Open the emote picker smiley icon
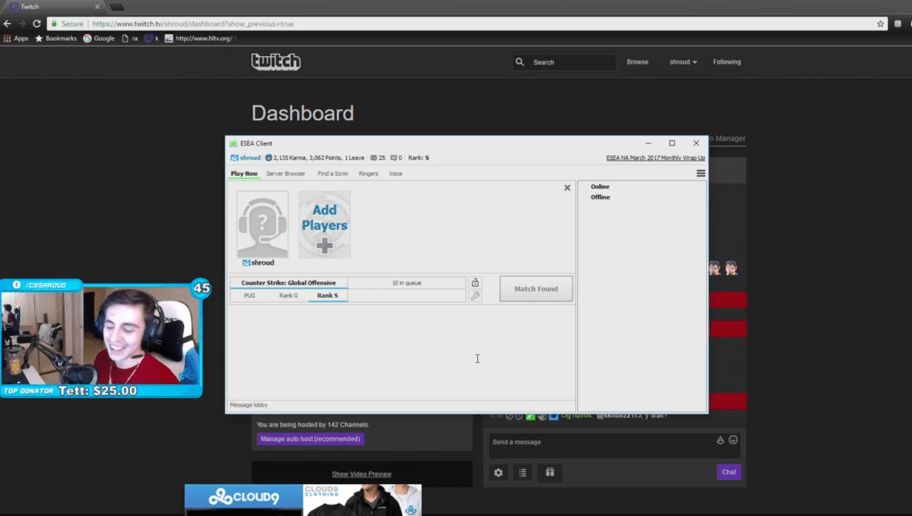Image resolution: width=912 pixels, height=516 pixels. [733, 440]
